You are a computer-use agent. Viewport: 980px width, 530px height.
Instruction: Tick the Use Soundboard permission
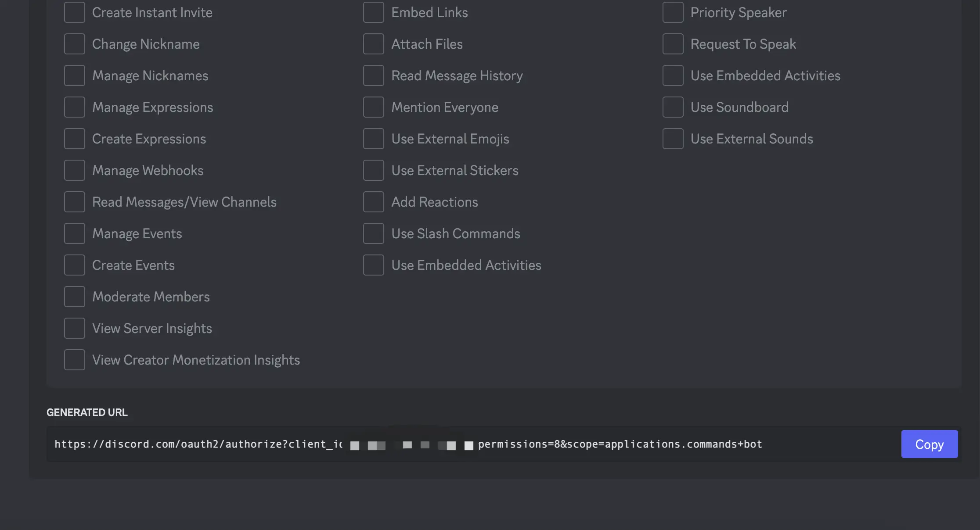673,107
